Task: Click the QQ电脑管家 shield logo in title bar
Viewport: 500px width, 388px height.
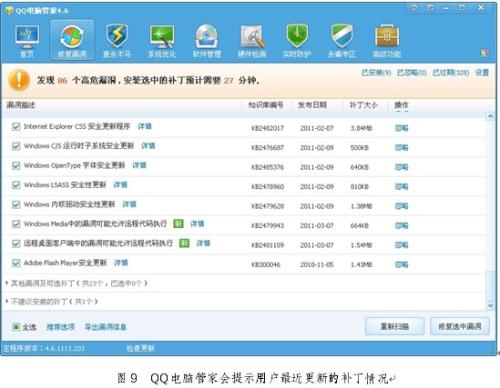Action: click(9, 10)
